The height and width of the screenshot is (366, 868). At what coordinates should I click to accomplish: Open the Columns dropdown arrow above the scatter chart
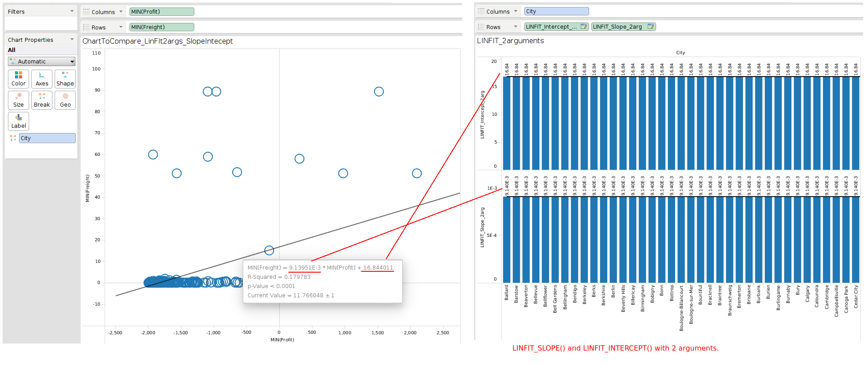pyautogui.click(x=121, y=12)
